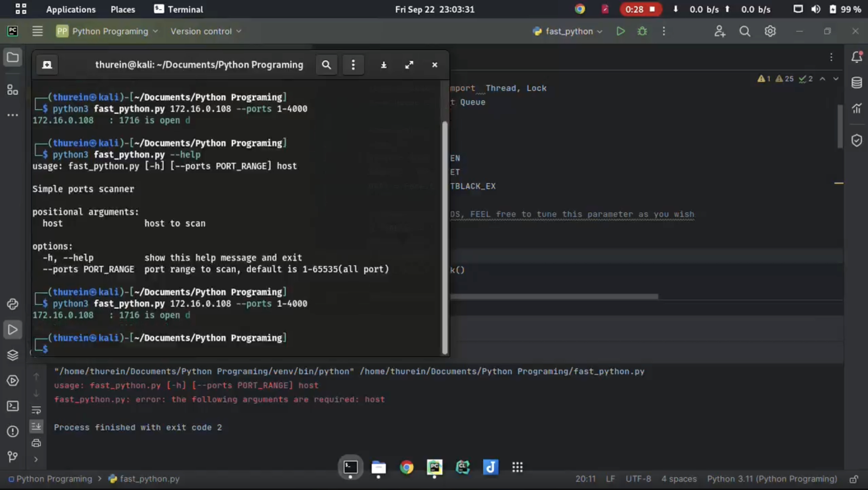Viewport: 868px width, 490px height.
Task: Open Search Everywhere magnifier in PyCharm
Action: click(745, 31)
